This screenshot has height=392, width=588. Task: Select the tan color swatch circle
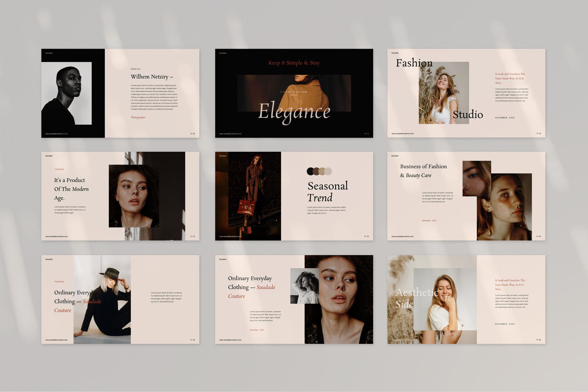[322, 171]
